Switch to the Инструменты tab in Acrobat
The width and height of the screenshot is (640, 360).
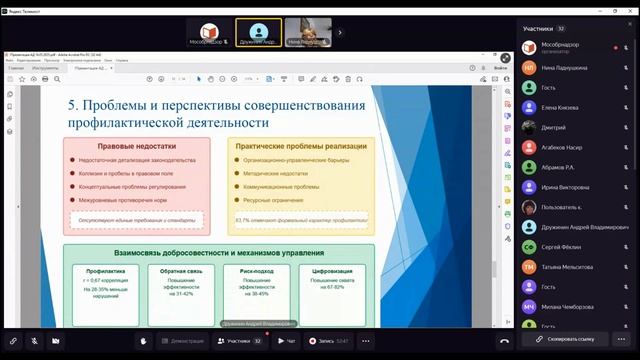click(45, 68)
